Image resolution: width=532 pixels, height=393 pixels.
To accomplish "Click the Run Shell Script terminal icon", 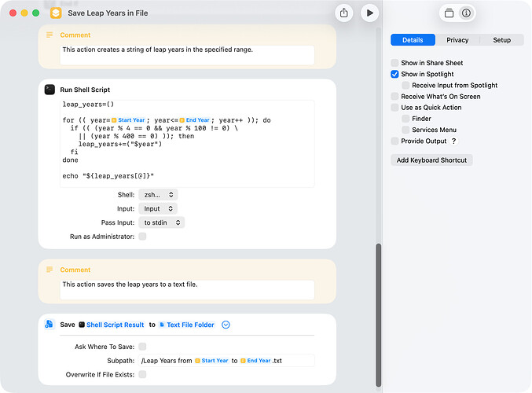I will pyautogui.click(x=50, y=90).
